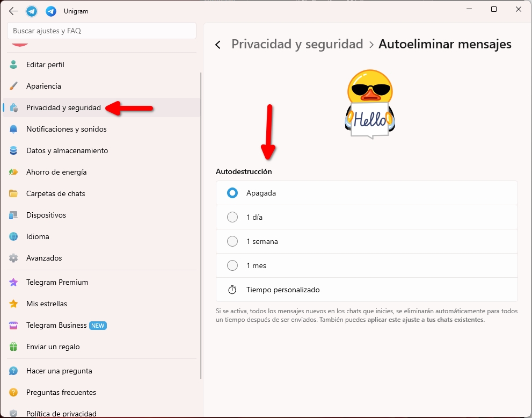The image size is (532, 418).
Task: Click the Enviar un regalo gift icon
Action: tap(13, 347)
